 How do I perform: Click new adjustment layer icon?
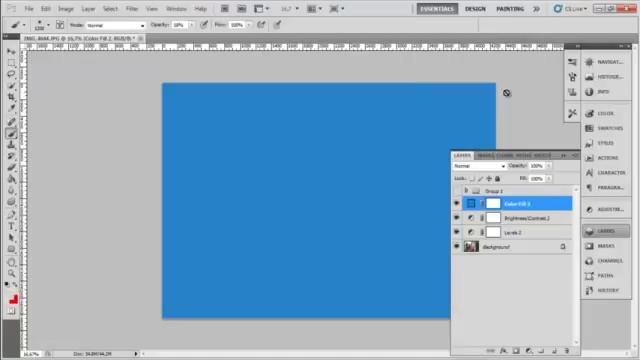tap(529, 351)
